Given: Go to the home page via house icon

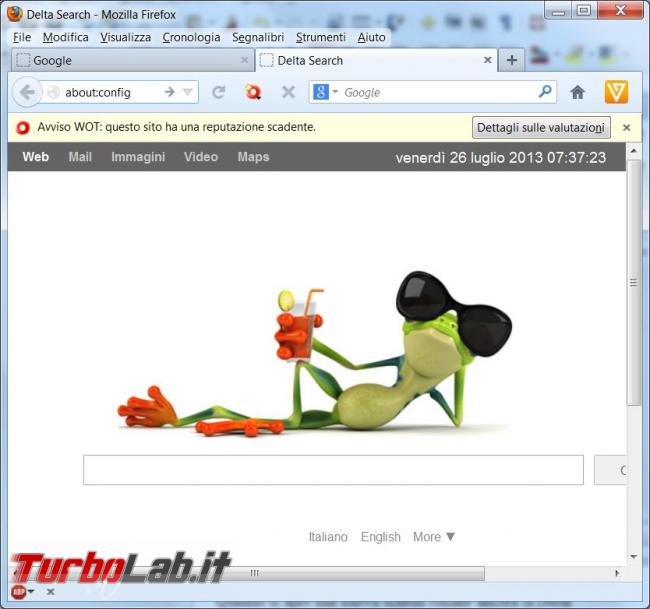Looking at the screenshot, I should (577, 92).
